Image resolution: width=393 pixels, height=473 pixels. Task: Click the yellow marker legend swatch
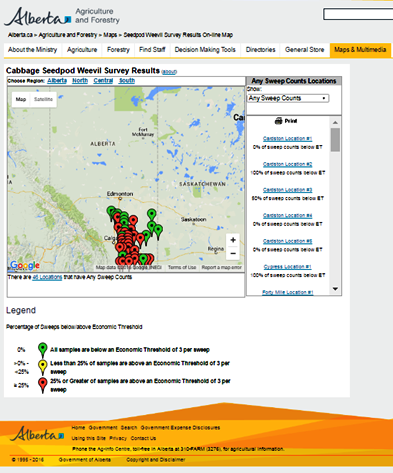42,367
